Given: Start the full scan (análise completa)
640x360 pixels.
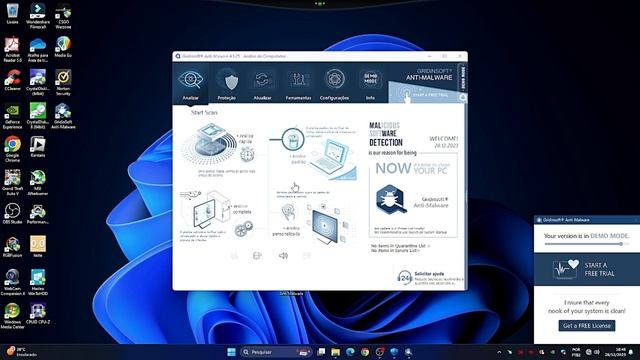Looking at the screenshot, I should pos(204,210).
